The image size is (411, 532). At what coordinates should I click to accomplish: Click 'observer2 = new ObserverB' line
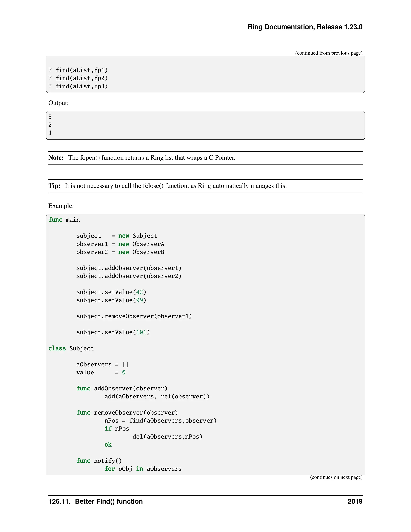(120, 252)
